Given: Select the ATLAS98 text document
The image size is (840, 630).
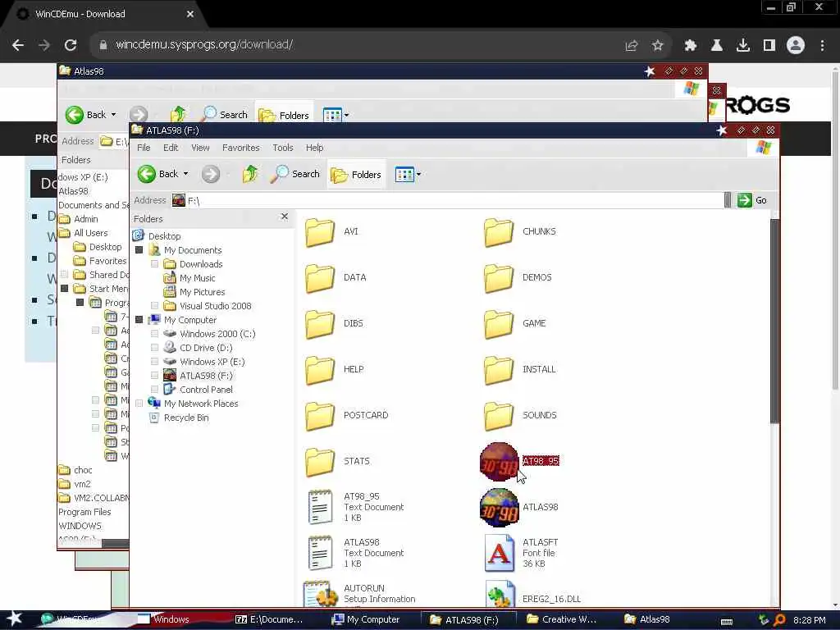Looking at the screenshot, I should click(321, 553).
